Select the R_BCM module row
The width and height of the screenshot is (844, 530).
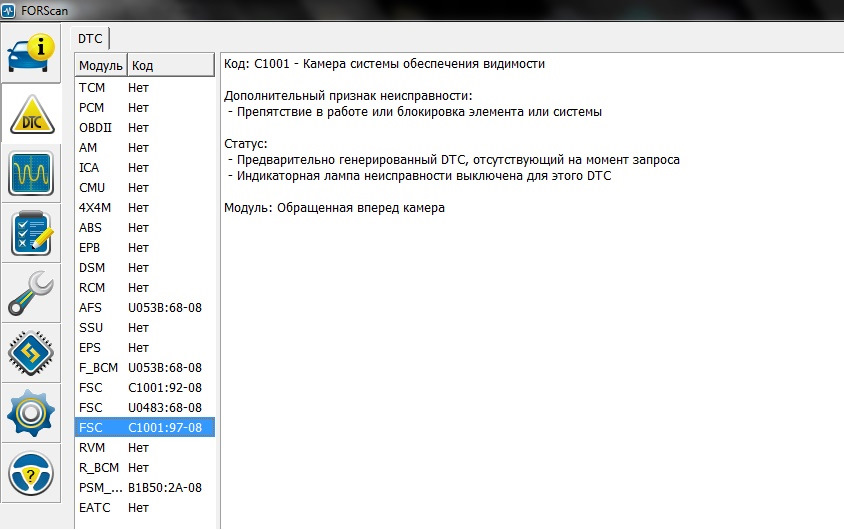(145, 468)
